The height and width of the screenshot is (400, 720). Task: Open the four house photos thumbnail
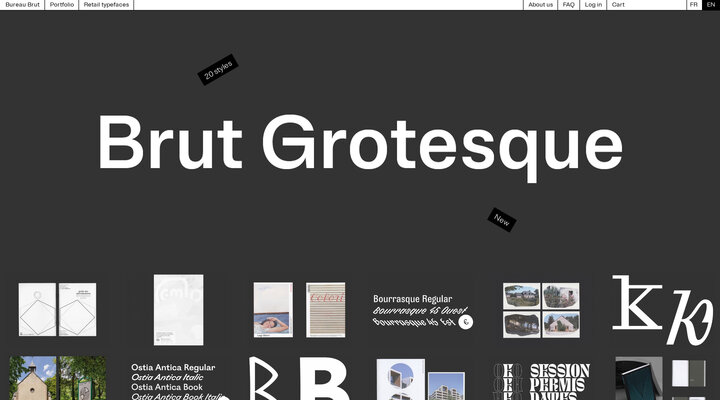541,310
